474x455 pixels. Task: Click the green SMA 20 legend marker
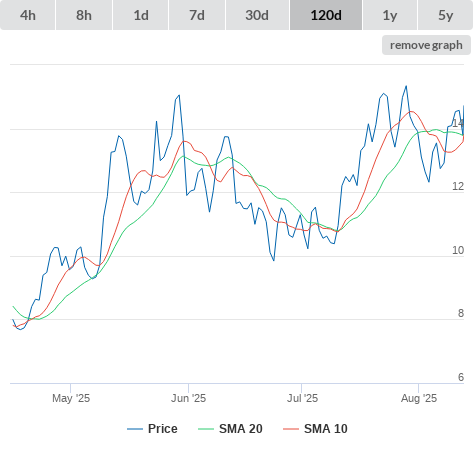tap(206, 429)
